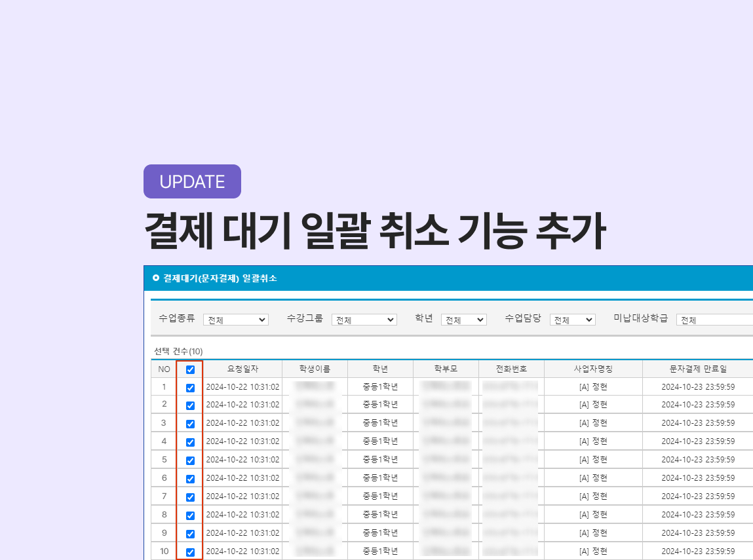The image size is (753, 560).
Task: Open the 수업종류 dropdown
Action: pyautogui.click(x=236, y=320)
